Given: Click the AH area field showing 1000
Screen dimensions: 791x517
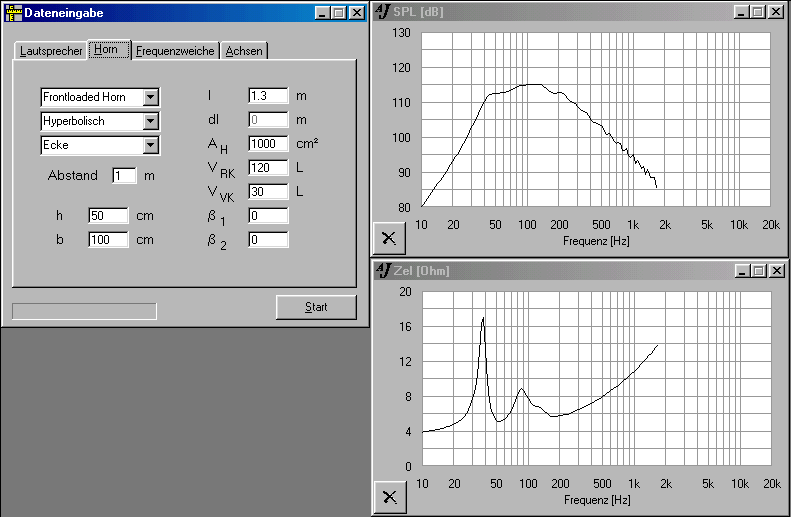Looking at the screenshot, I should pos(268,144).
